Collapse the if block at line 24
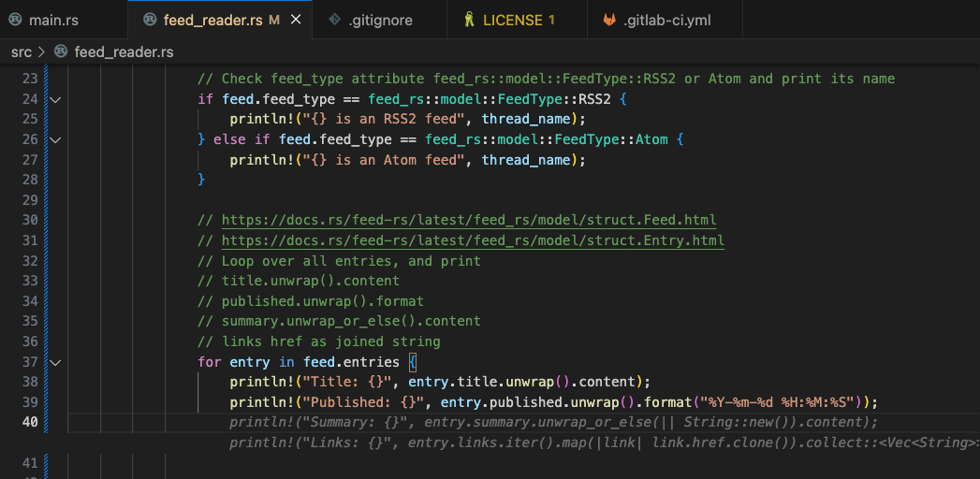This screenshot has width=980, height=479. tap(55, 99)
